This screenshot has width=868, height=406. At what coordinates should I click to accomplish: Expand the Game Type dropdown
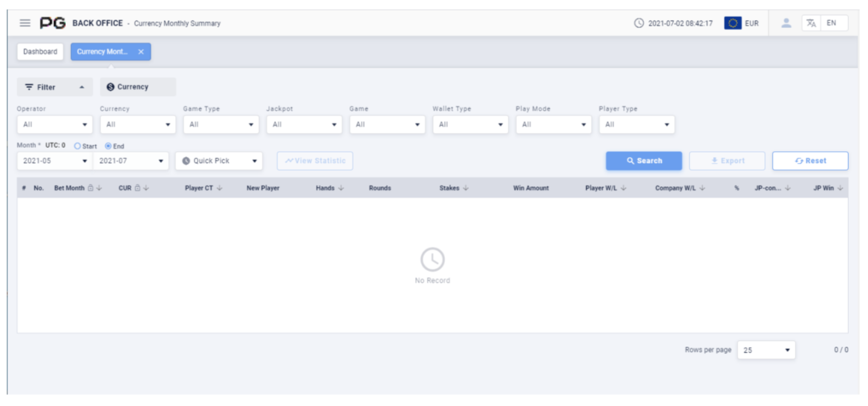[220, 124]
